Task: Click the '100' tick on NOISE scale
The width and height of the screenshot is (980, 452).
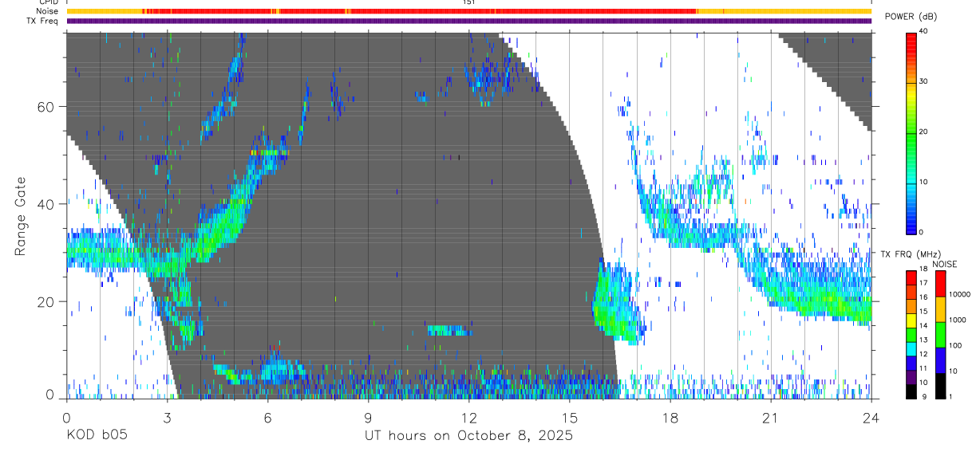Action: (955, 346)
